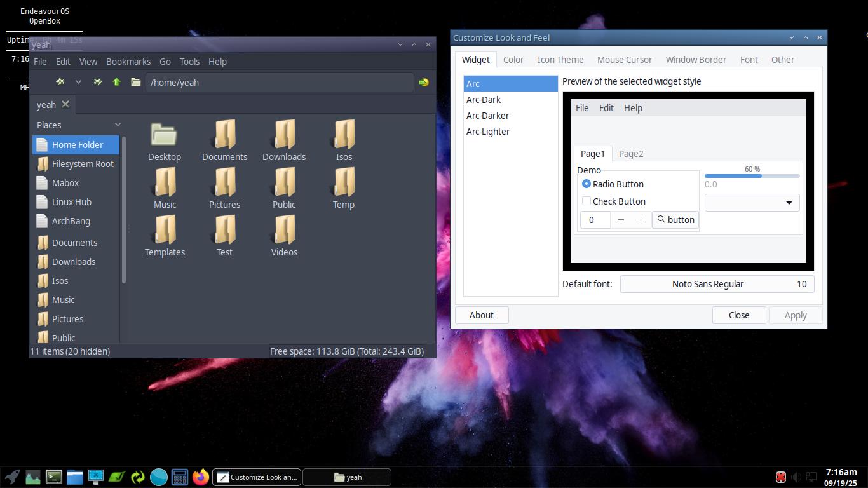Switch to the Icon Theme tab
Screen dimensions: 868x488
click(x=560, y=60)
